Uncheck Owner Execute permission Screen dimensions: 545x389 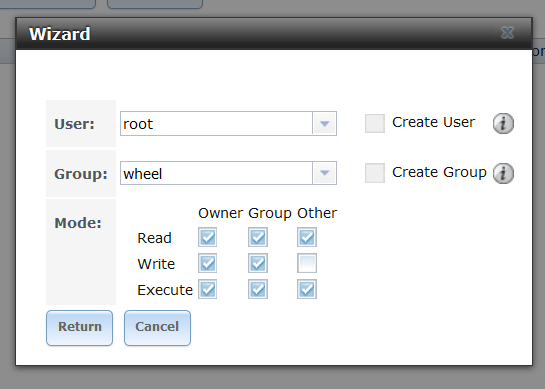coord(208,289)
